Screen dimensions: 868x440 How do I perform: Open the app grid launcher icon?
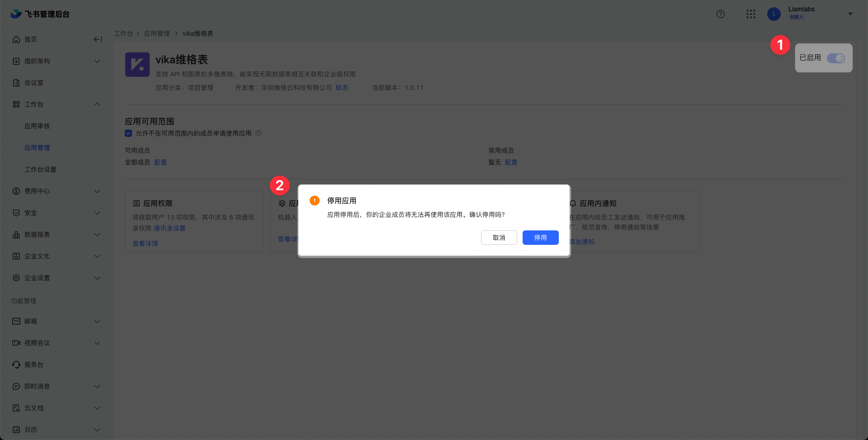(751, 14)
